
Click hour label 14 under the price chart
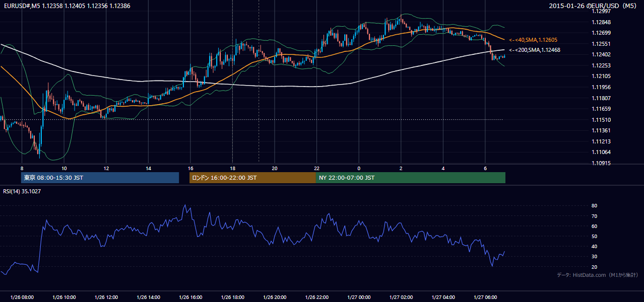coord(148,168)
